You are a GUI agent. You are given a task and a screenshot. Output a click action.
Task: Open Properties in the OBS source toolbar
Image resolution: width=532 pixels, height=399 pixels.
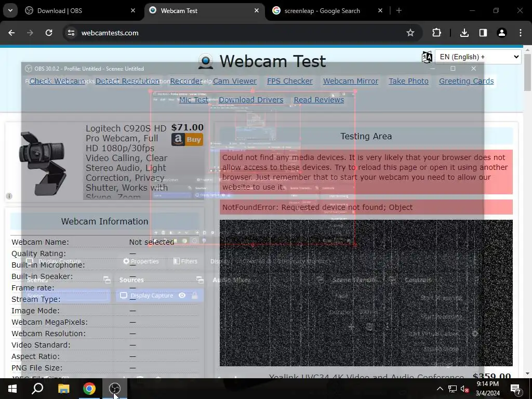141,261
